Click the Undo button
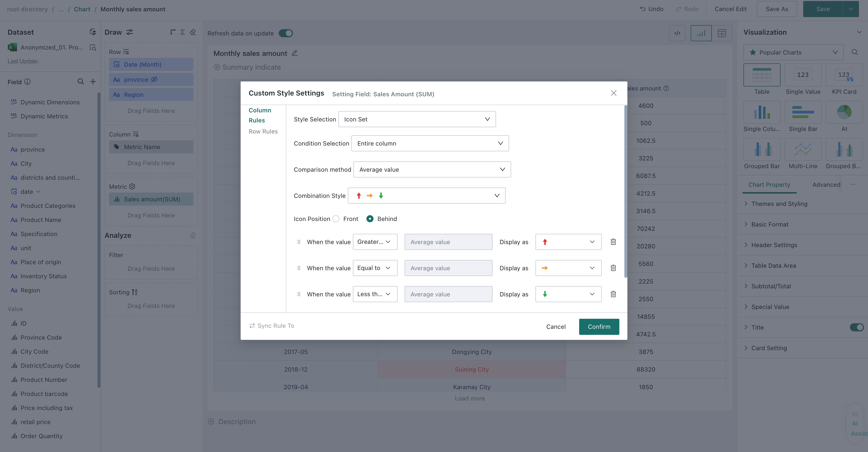The height and width of the screenshot is (452, 868). [x=652, y=9]
